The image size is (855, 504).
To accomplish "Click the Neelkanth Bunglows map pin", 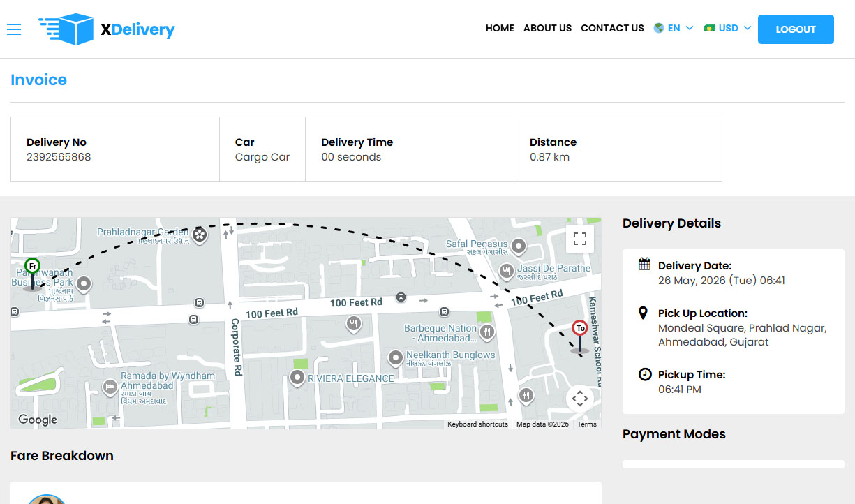I will (396, 358).
